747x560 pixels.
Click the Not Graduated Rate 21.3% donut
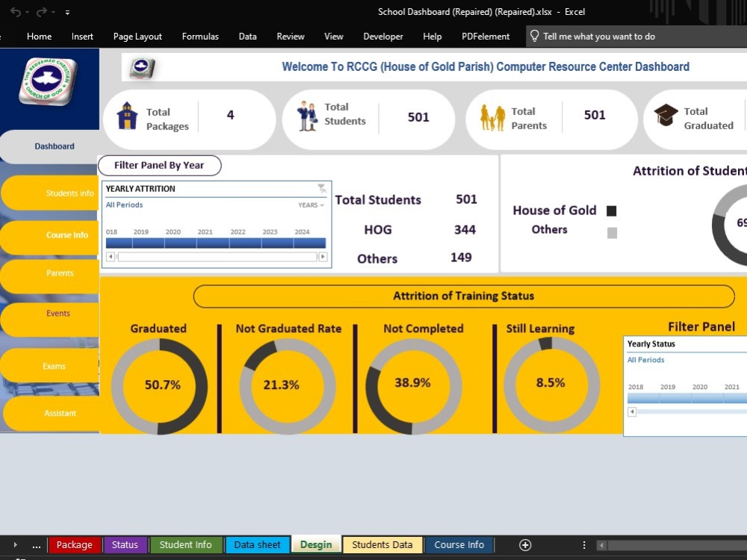pos(288,386)
